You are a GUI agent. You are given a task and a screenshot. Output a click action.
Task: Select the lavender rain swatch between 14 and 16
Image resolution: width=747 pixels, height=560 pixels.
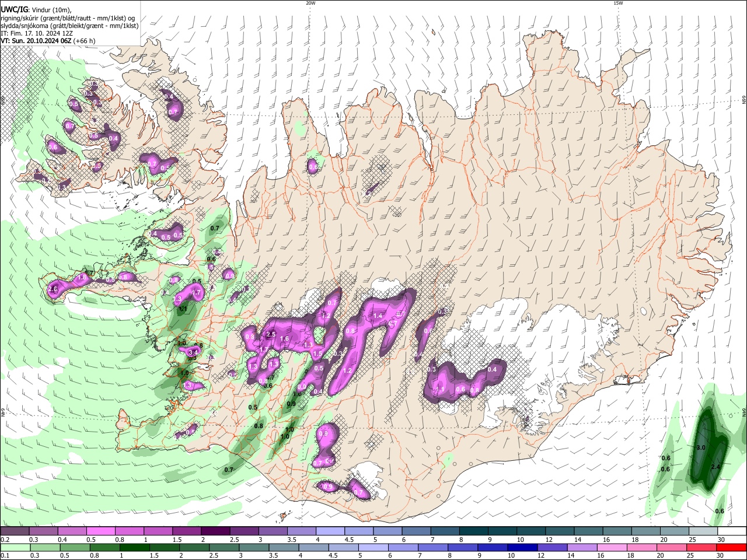[582, 548]
